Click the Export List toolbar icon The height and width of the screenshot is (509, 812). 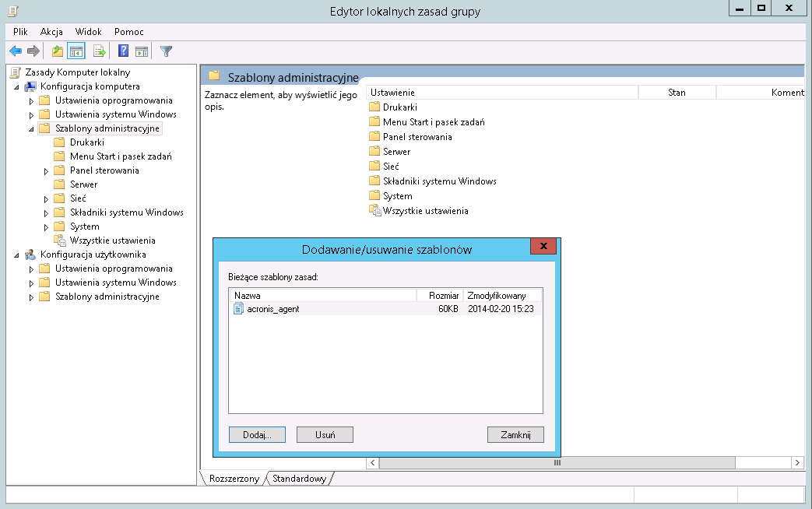(x=100, y=51)
